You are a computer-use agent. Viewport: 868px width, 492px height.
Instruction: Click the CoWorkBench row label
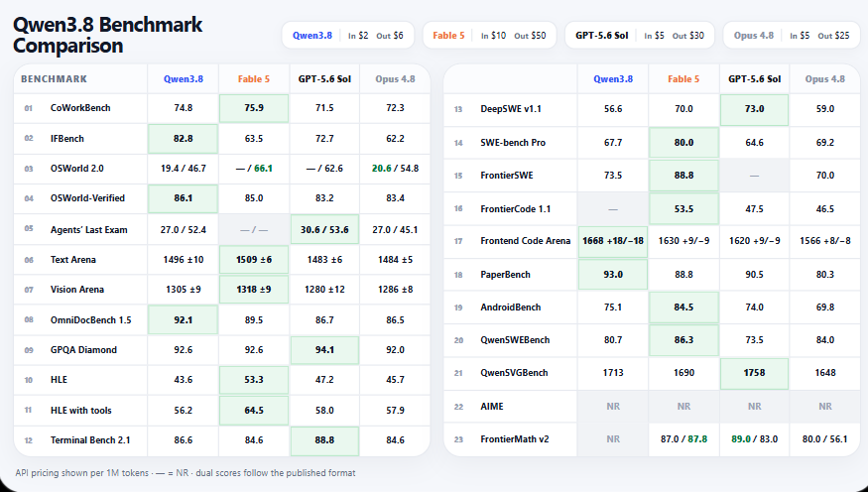[80, 108]
